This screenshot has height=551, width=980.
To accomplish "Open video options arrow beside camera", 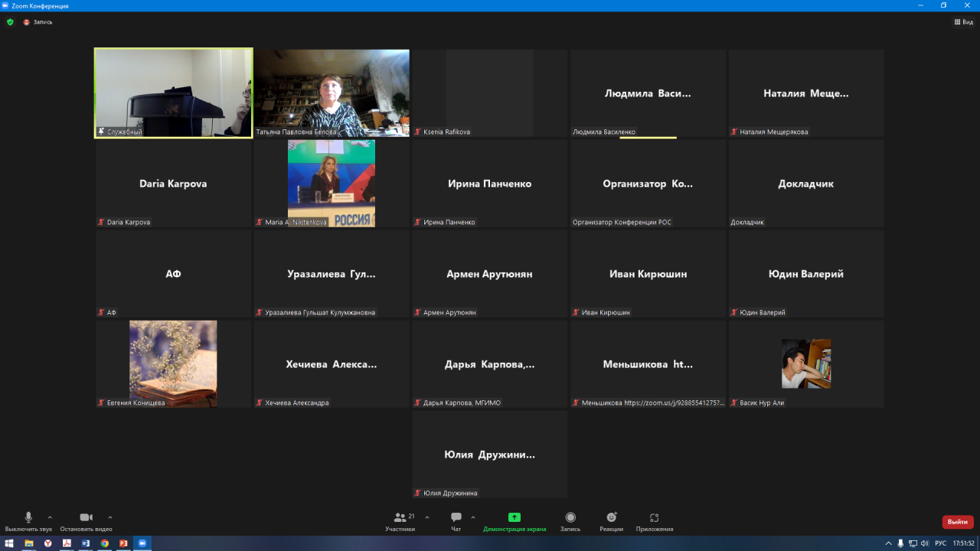I will click(x=110, y=517).
